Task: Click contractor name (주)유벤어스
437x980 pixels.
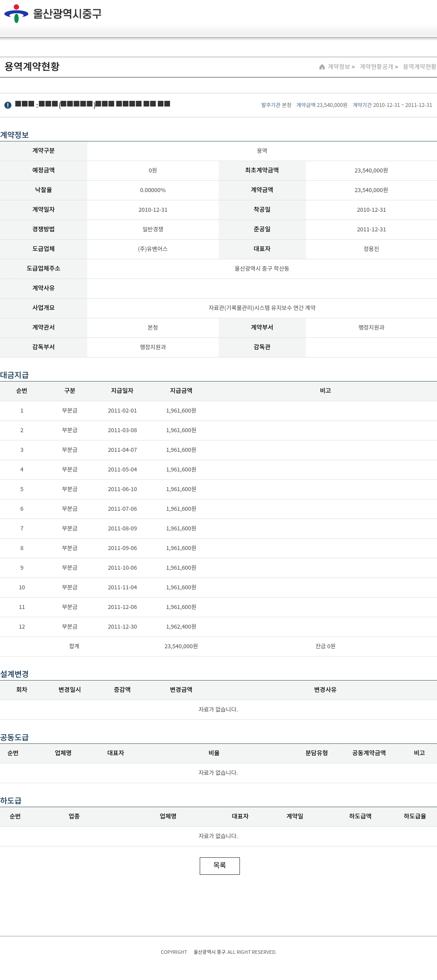Action: click(x=153, y=249)
